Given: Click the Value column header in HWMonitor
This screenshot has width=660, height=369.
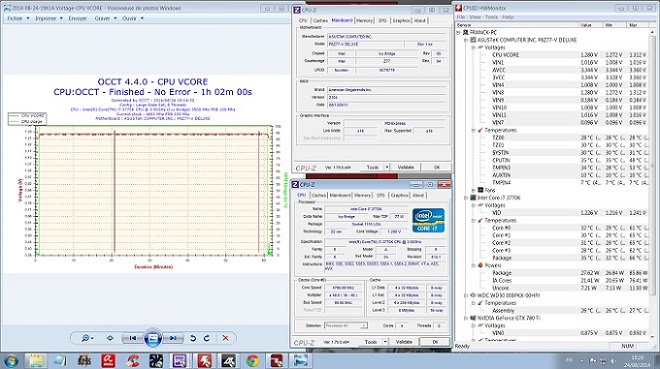Looking at the screenshot, I should 591,25.
